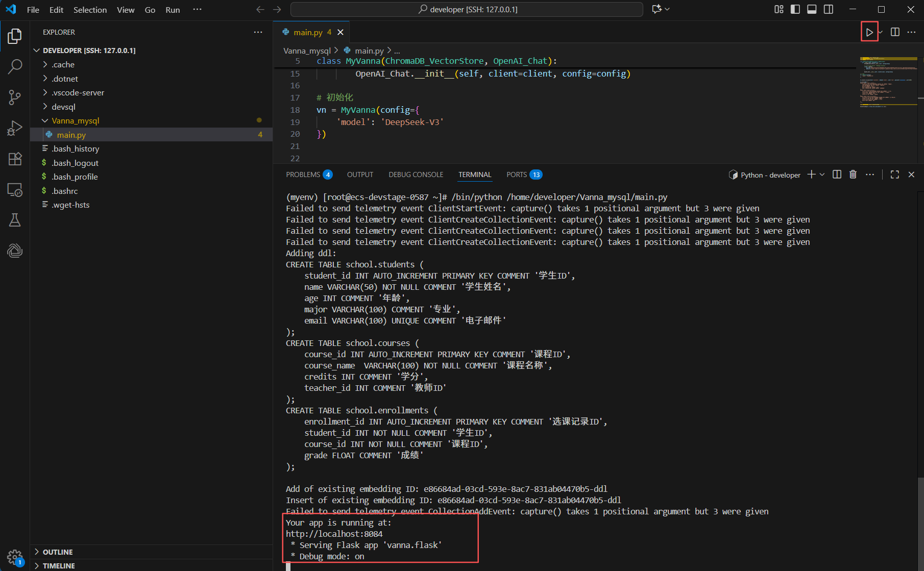Open the Testing flask view
924x571 pixels.
coord(15,220)
